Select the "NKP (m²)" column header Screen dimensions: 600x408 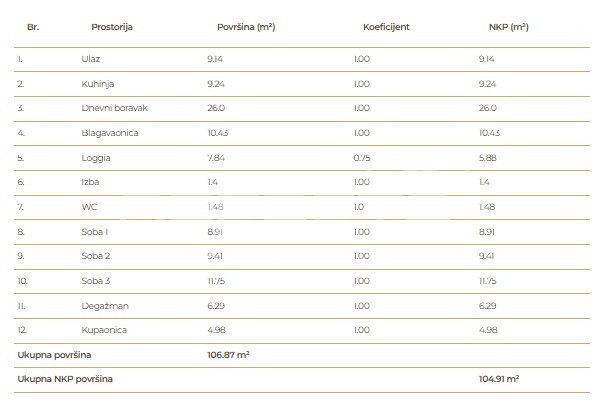coord(504,27)
